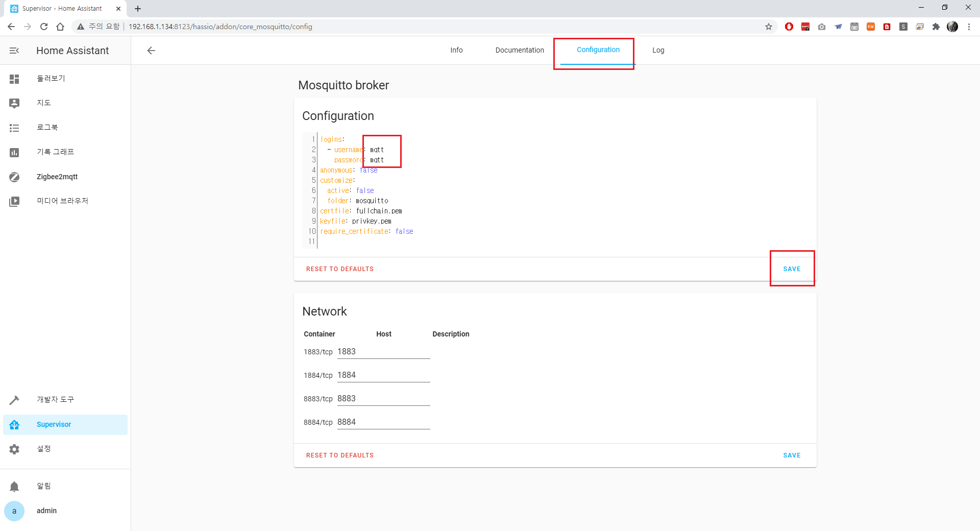Open the Zigbee2mqtt sidebar icon
980x531 pixels.
pyautogui.click(x=14, y=177)
